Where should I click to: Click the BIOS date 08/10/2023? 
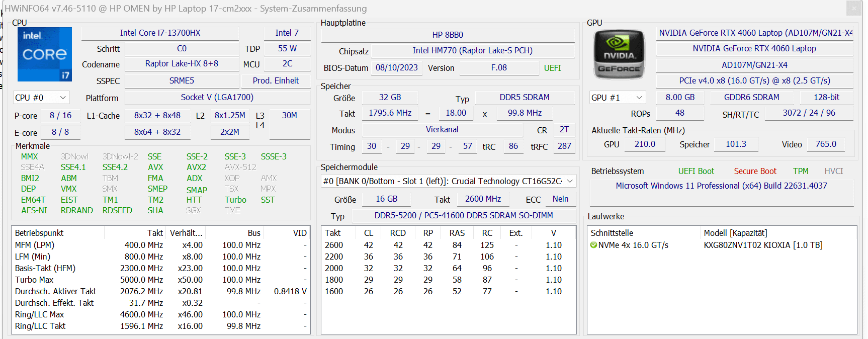click(397, 67)
